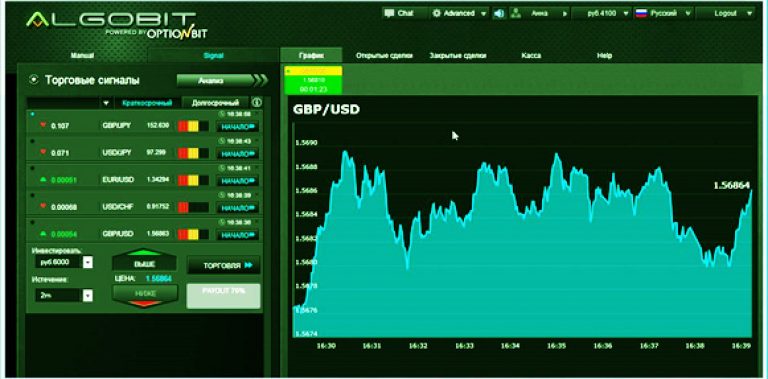Open the График tab

311,55
